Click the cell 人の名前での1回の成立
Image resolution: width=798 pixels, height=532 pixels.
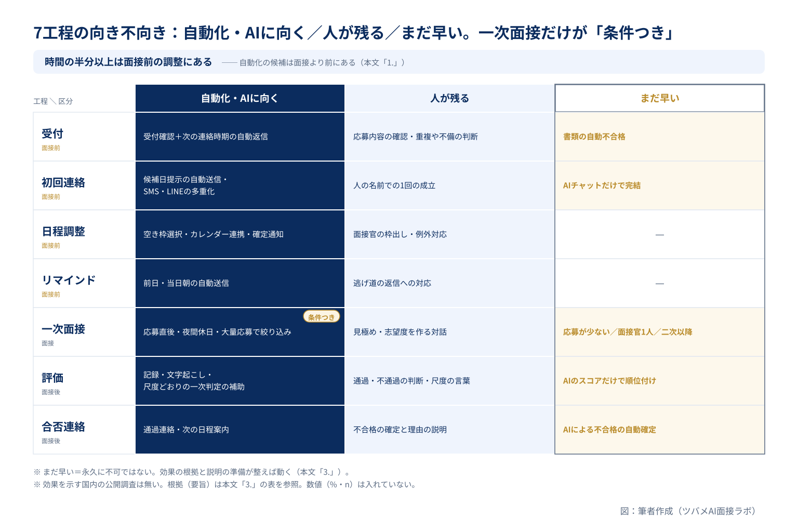click(450, 185)
